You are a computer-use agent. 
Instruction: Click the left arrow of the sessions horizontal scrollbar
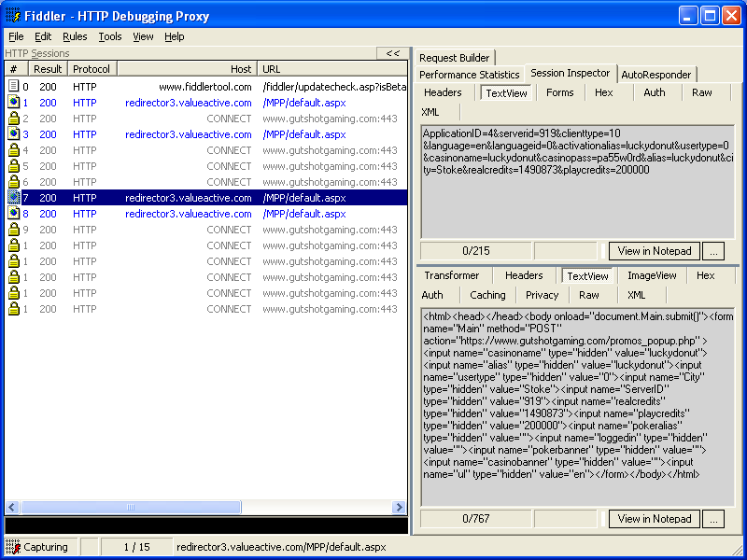click(12, 508)
